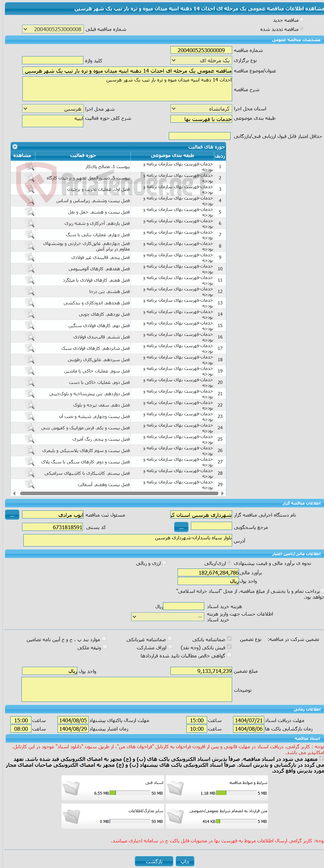The width and height of the screenshot is (324, 868).
Task: Open view icon for row 22 سقف تیرچه و بلوک
Action: 30,405
